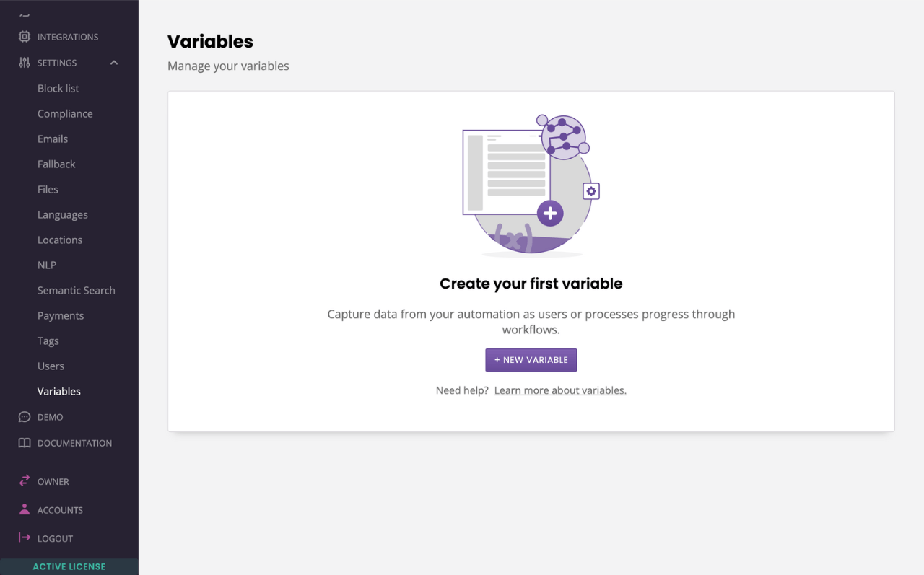Open the Files section
Viewport: 924px width, 575px height.
[48, 189]
